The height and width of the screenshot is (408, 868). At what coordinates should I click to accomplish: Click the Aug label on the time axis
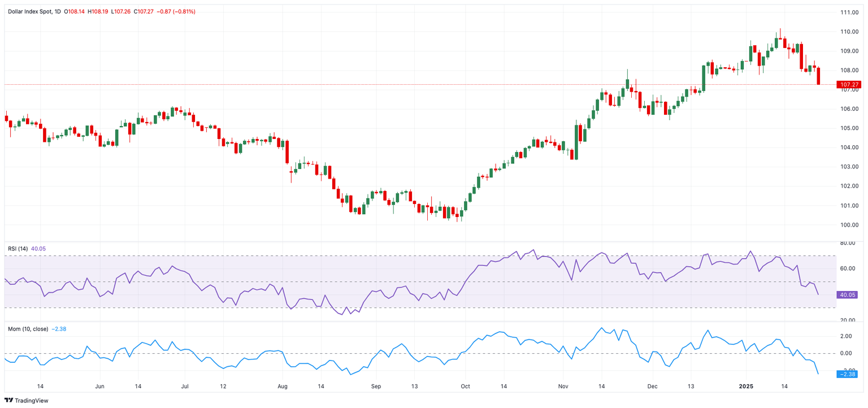pyautogui.click(x=283, y=387)
